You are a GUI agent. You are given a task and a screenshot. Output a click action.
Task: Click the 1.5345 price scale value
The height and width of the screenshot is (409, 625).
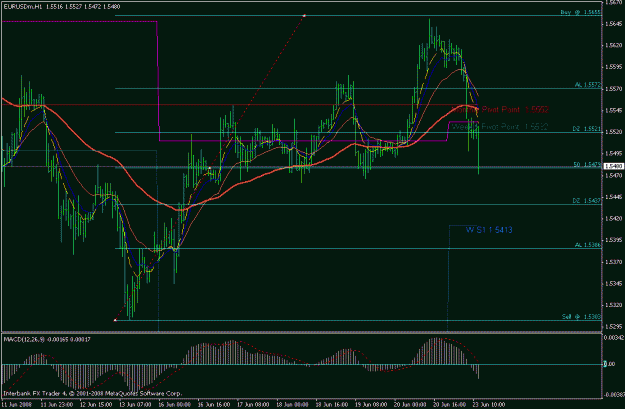(614, 283)
